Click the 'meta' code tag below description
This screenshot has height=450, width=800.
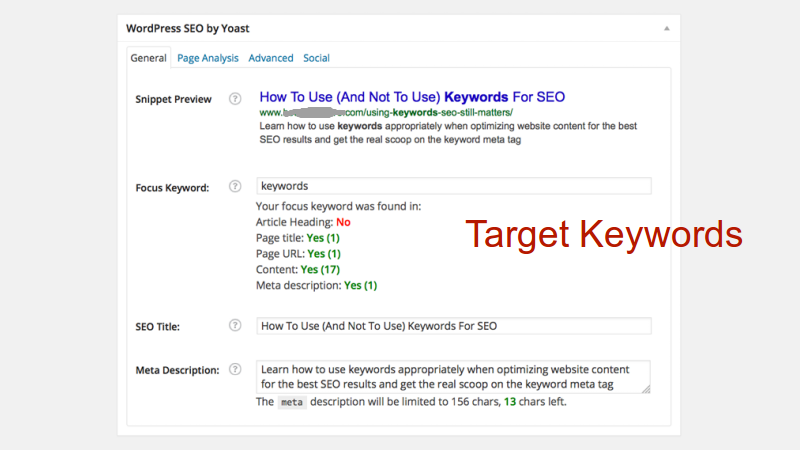click(292, 402)
